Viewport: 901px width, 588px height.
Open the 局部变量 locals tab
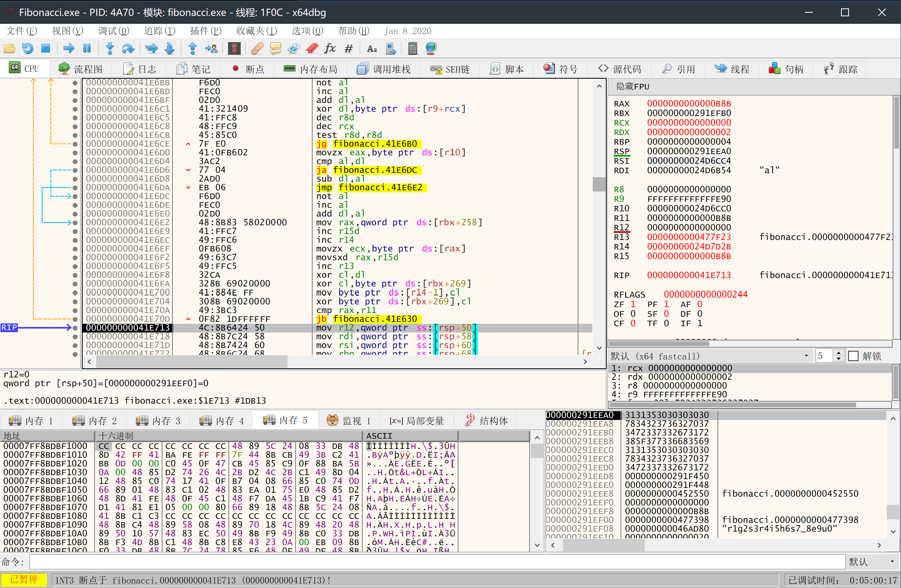pos(417,420)
